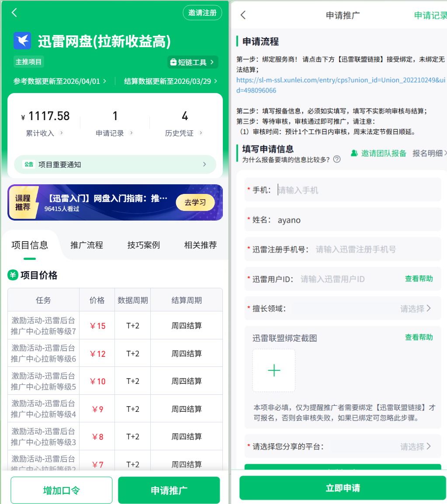Switch to the 技巧案例 tab

143,245
